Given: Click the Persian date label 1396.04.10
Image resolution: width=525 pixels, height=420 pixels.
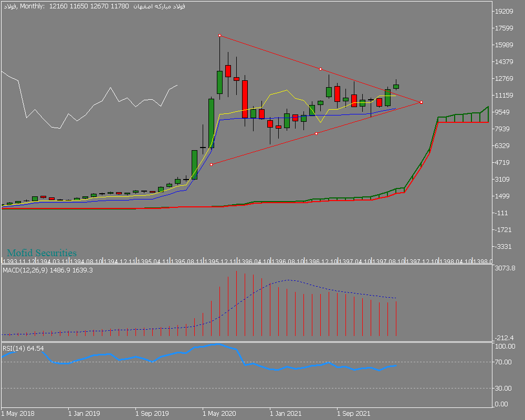Looking at the screenshot, I should pos(254,261).
